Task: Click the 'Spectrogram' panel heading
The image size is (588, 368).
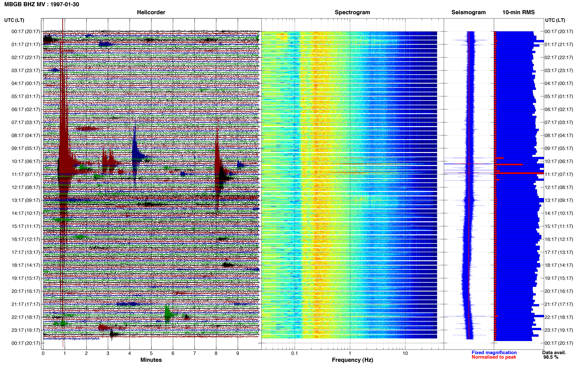Action: [352, 12]
